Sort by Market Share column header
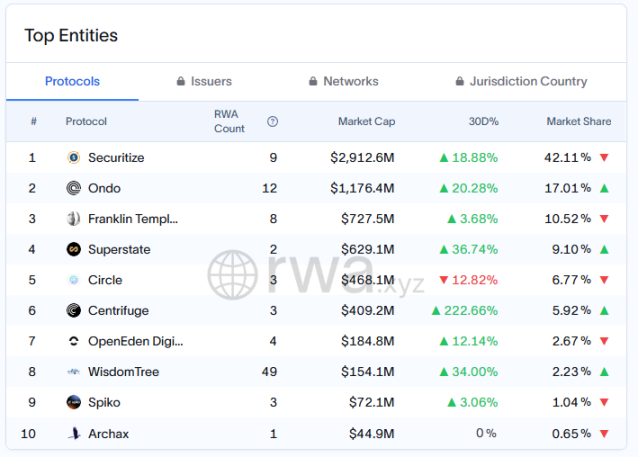The height and width of the screenshot is (457, 638). [578, 122]
